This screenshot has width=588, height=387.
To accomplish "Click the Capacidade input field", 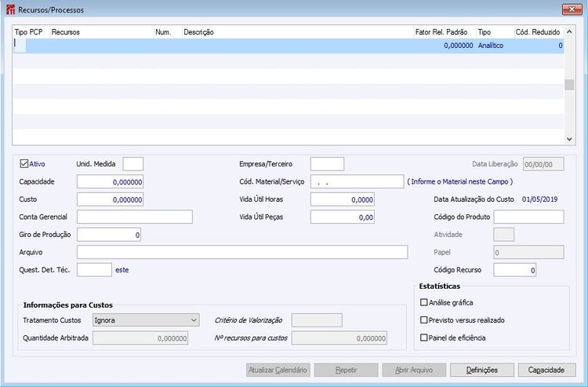I will point(110,181).
